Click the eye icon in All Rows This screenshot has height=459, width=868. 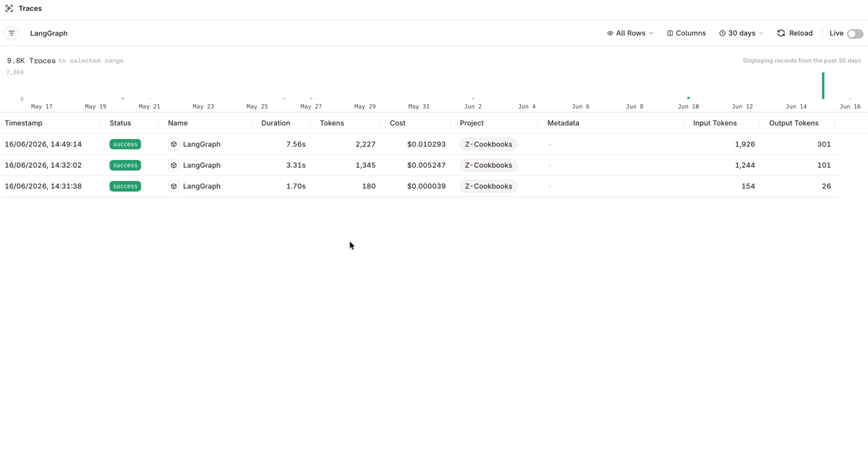(x=610, y=33)
